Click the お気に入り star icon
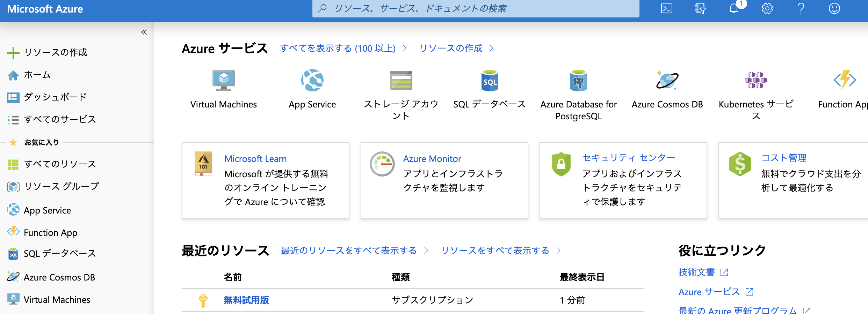The image size is (868, 314). pos(13,142)
